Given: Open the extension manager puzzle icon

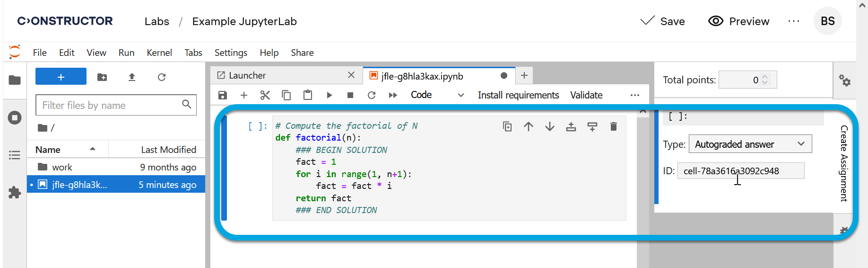Looking at the screenshot, I should pyautogui.click(x=15, y=192).
